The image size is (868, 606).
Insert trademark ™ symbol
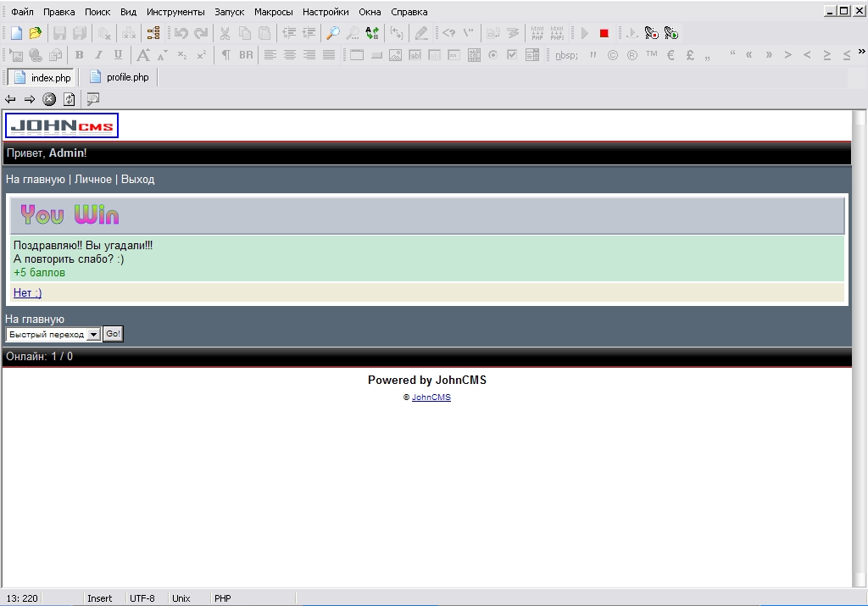(x=652, y=54)
